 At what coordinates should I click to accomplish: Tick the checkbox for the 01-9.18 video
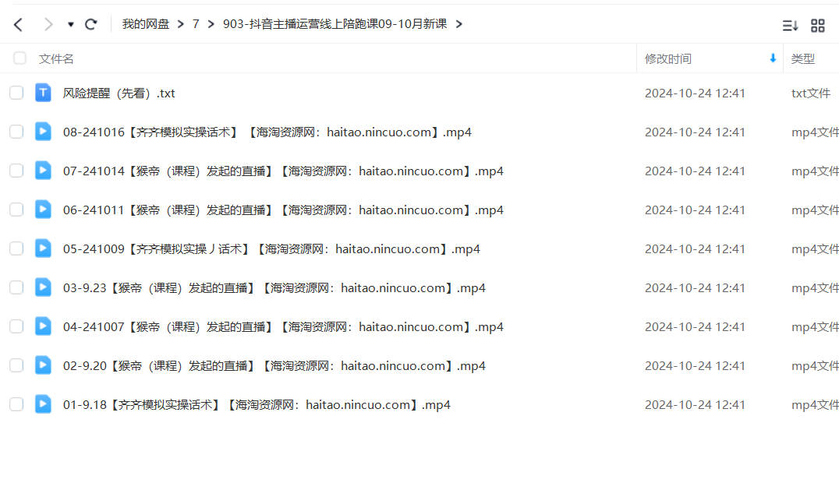(16, 404)
